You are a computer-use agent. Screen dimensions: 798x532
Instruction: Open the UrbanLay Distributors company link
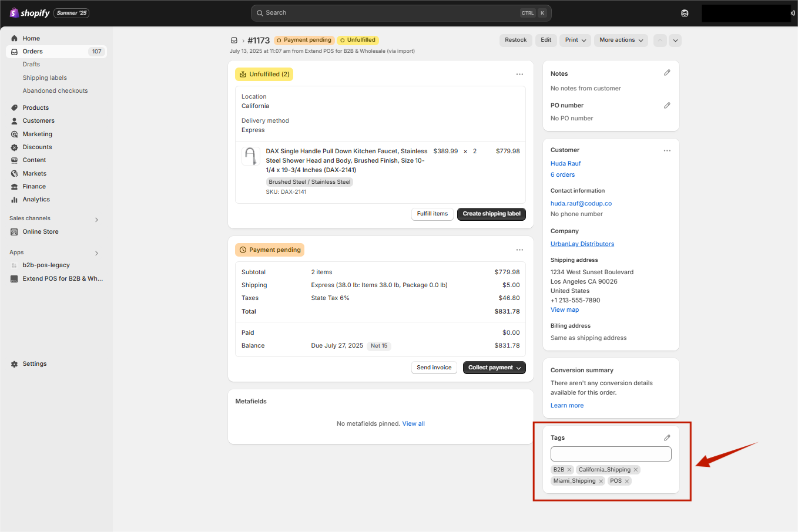(582, 244)
